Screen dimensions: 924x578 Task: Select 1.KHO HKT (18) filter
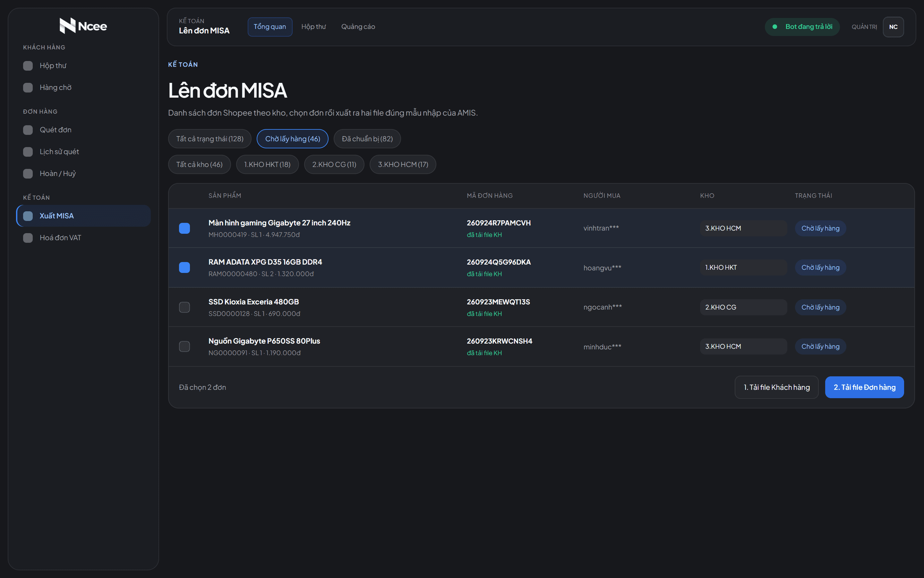pyautogui.click(x=267, y=164)
